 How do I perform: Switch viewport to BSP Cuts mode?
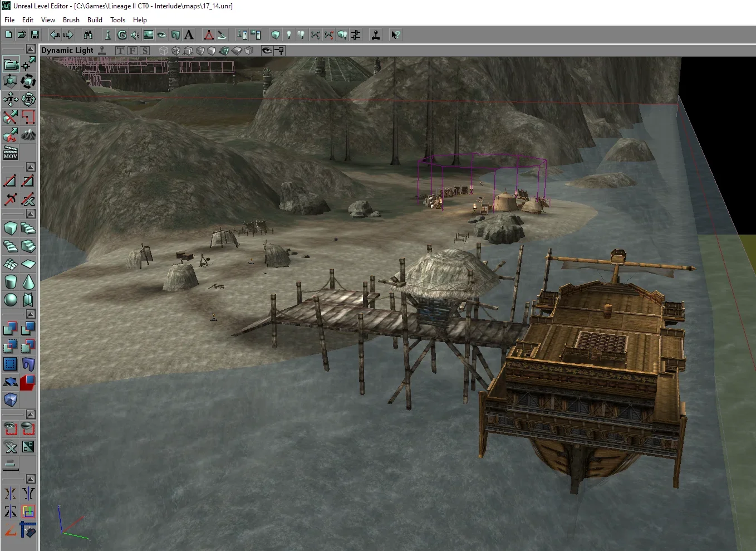[188, 50]
